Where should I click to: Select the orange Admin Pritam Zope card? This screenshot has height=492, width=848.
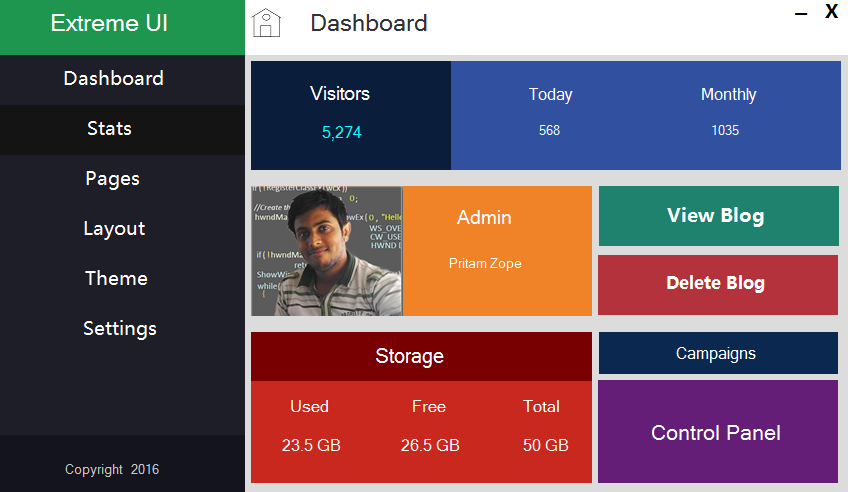point(496,251)
